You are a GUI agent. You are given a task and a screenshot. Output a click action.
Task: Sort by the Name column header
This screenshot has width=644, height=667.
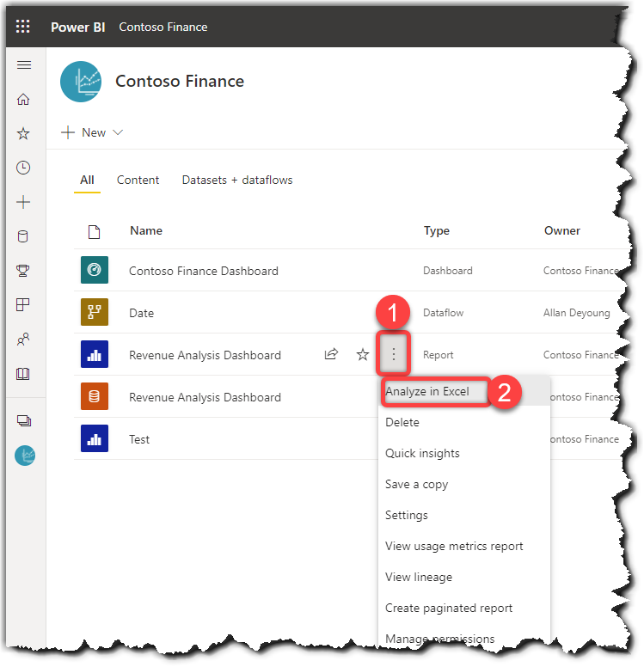(146, 230)
